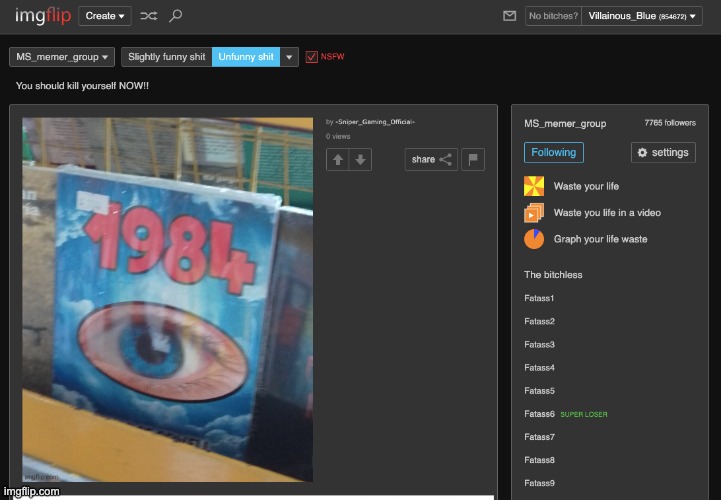Uncheck the NSFW checkbox
This screenshot has width=721, height=500.
click(x=311, y=57)
